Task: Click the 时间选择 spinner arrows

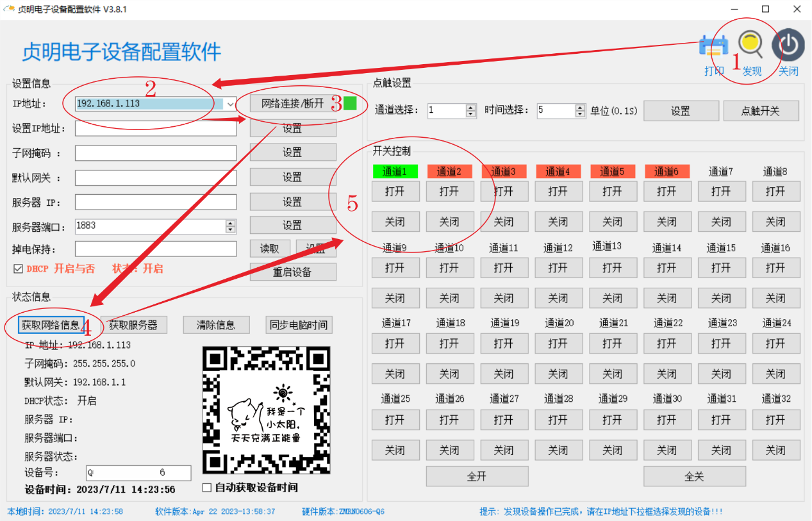Action: click(x=581, y=111)
